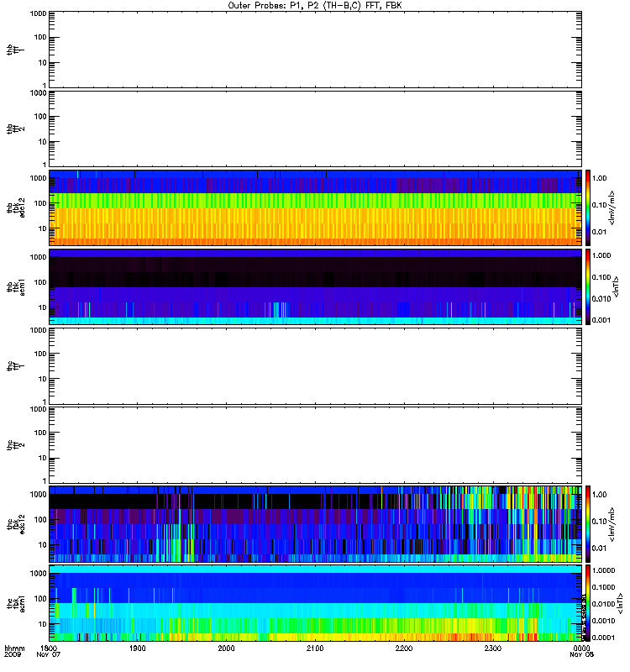Select the thc fbk edc12 color bar
Image resolution: width=630 pixels, height=672 pixels.
coord(588,523)
